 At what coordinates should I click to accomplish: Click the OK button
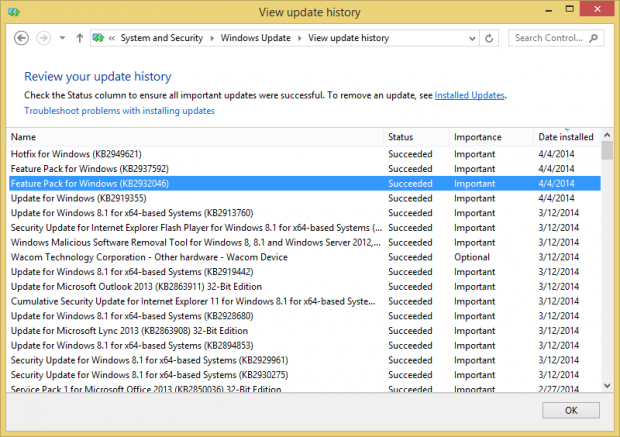click(571, 411)
